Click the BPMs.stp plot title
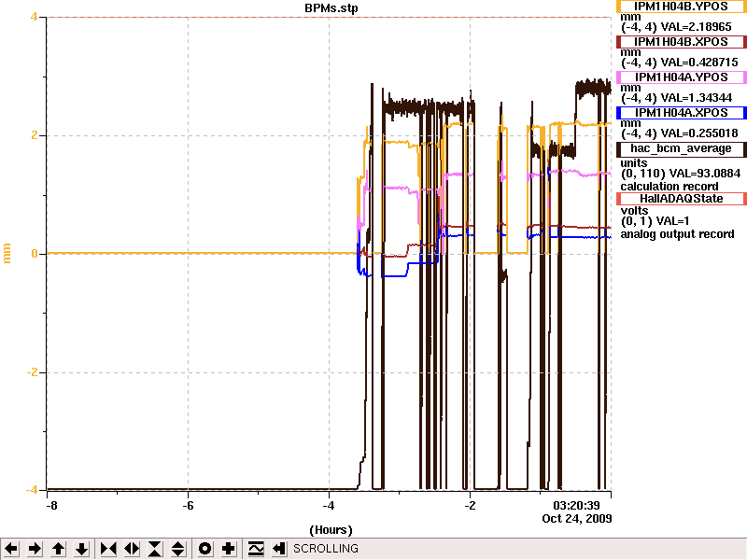Viewport: 747px width, 560px height. pos(331,8)
